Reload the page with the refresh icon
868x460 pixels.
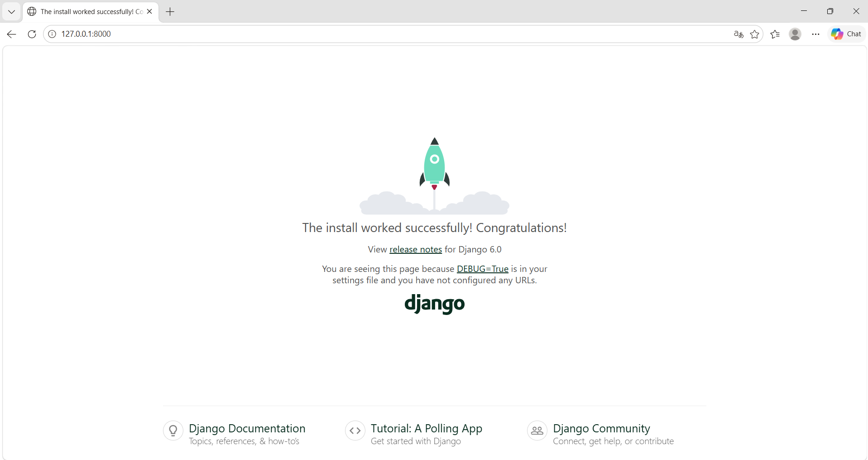[32, 34]
